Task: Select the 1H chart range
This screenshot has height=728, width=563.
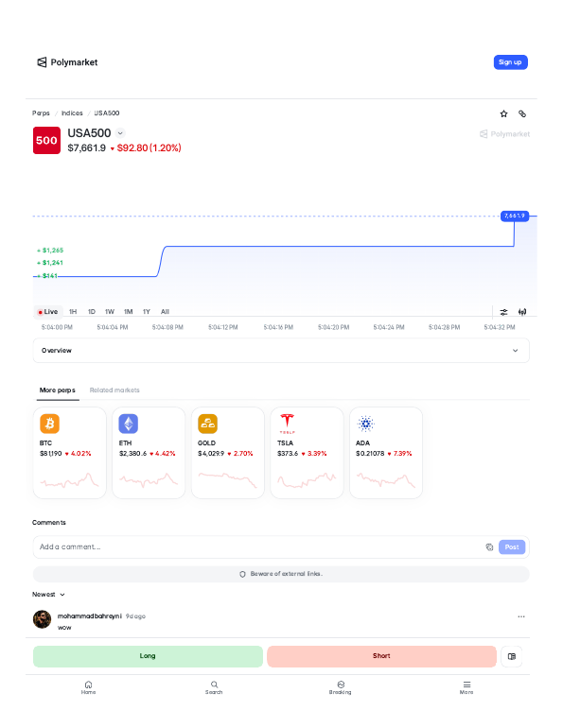Action: [73, 312]
